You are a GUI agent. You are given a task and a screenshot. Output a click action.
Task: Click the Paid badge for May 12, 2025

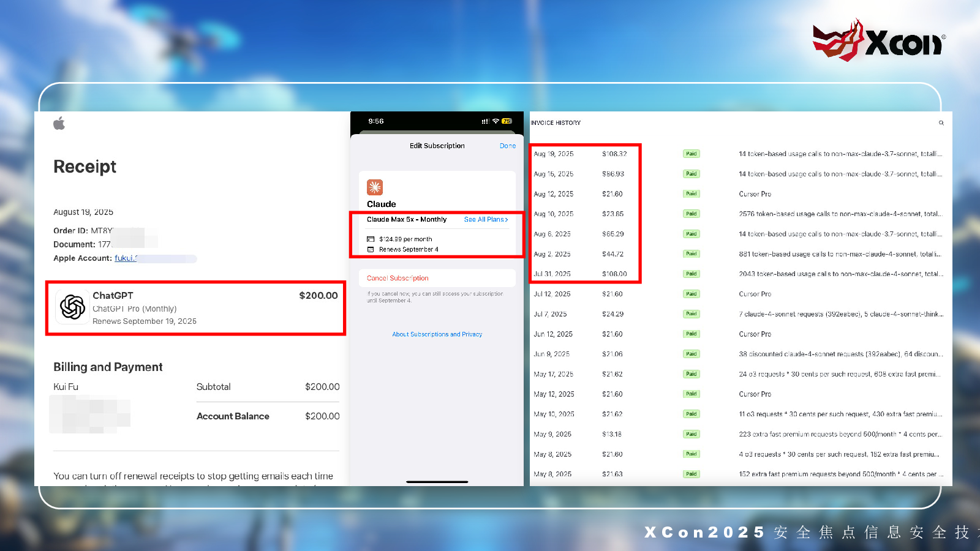pyautogui.click(x=692, y=394)
